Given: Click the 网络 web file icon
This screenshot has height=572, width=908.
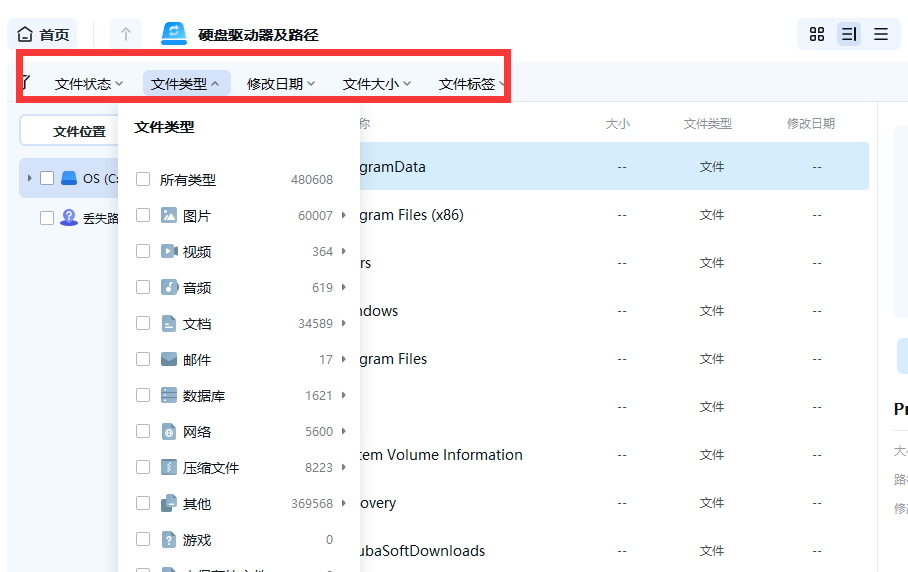Looking at the screenshot, I should click(x=169, y=431).
